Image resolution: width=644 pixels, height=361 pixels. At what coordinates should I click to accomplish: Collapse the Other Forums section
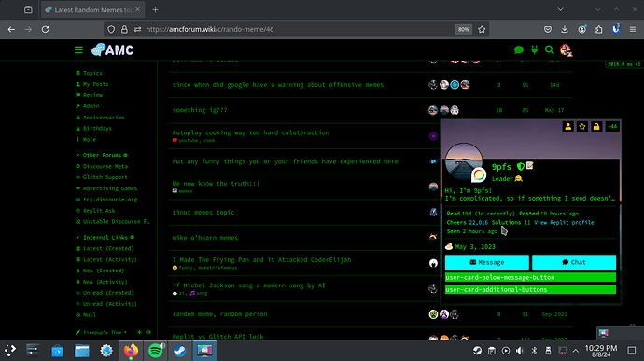point(102,155)
